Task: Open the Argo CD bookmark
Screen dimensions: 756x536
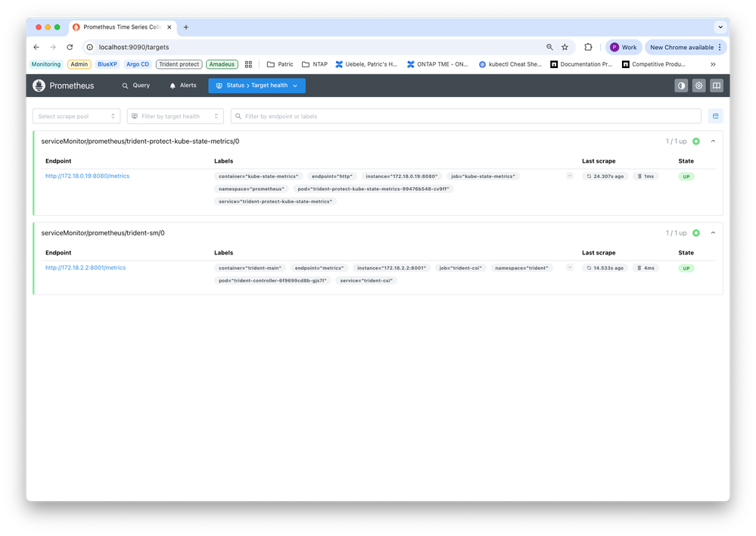Action: 138,64
